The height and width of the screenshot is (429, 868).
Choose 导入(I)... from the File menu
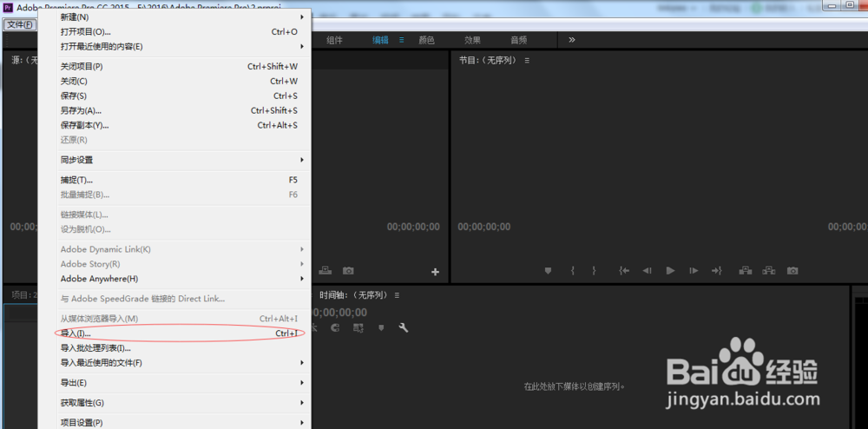click(x=175, y=333)
